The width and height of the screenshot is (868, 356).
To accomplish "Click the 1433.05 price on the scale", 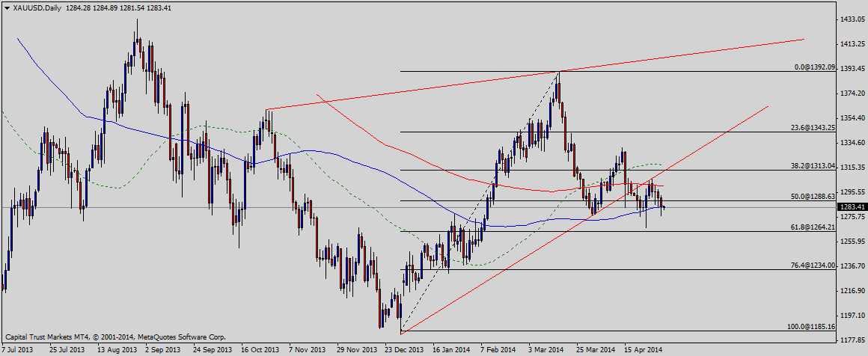I will [852, 19].
